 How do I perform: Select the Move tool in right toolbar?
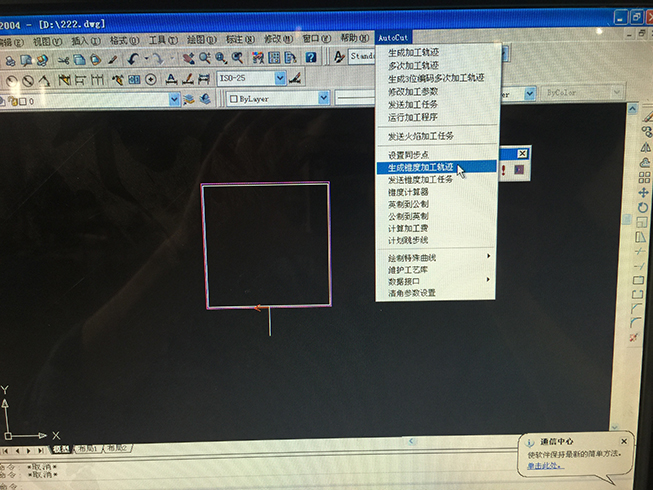643,192
